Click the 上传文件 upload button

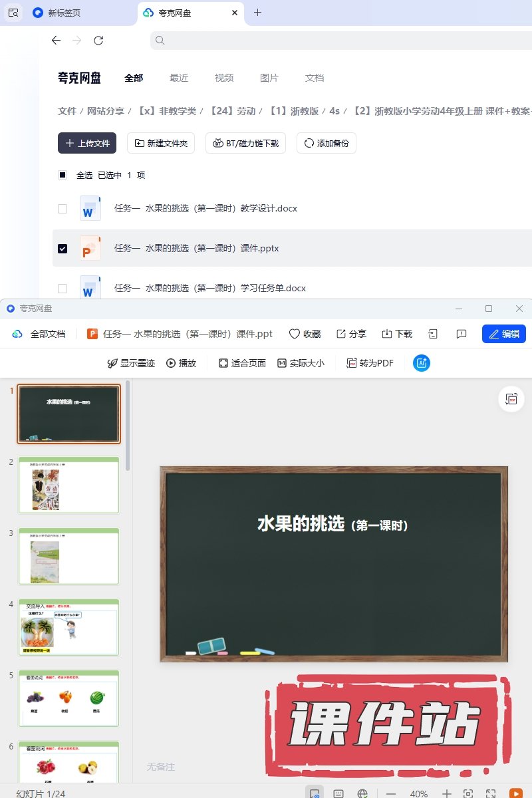87,143
